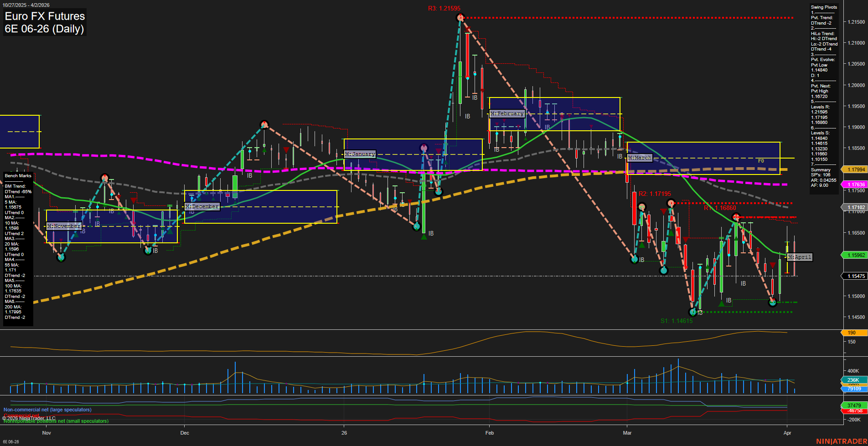
Task: Select the 6E 06-26 label in the status bar
Action: [x=10, y=442]
